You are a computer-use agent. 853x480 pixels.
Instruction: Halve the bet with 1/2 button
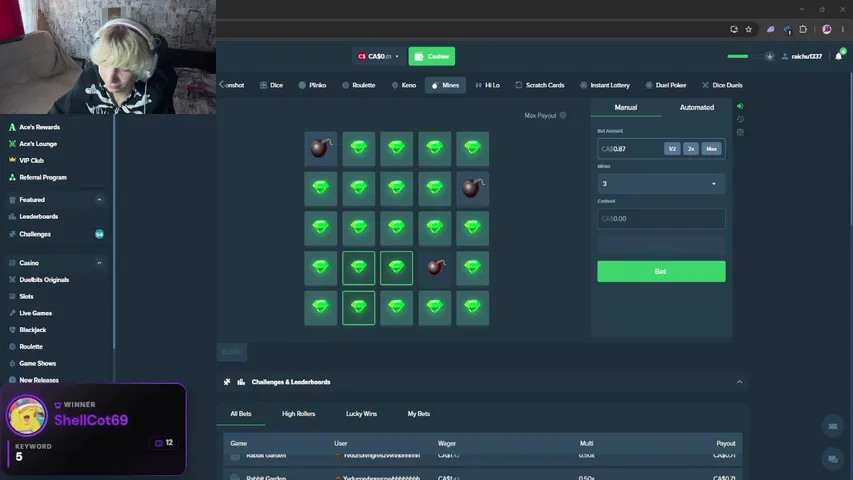[x=672, y=149]
